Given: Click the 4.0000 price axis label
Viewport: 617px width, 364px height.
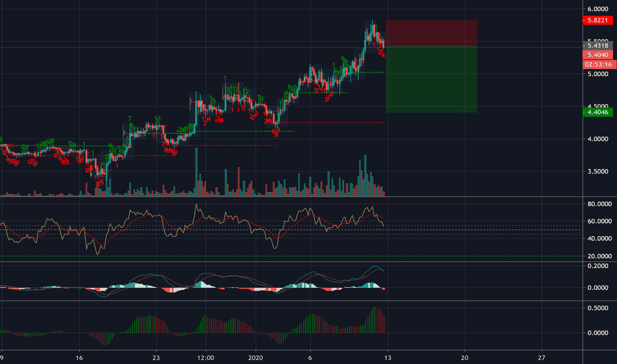Looking at the screenshot, I should pyautogui.click(x=598, y=139).
